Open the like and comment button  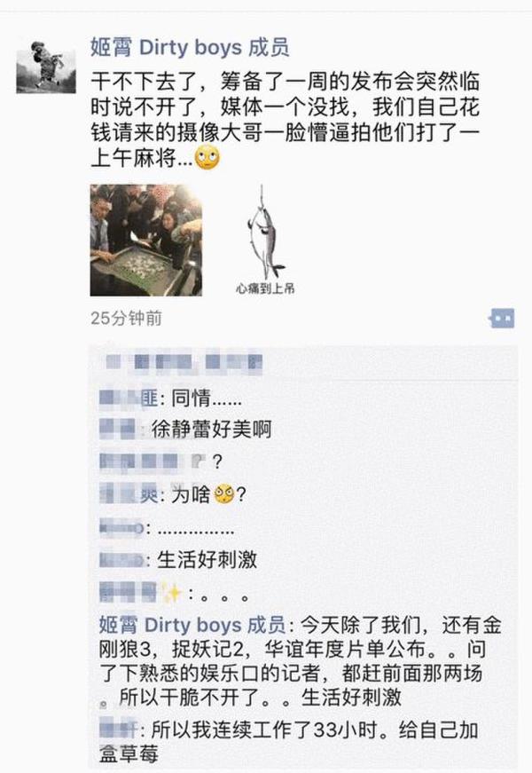(502, 319)
